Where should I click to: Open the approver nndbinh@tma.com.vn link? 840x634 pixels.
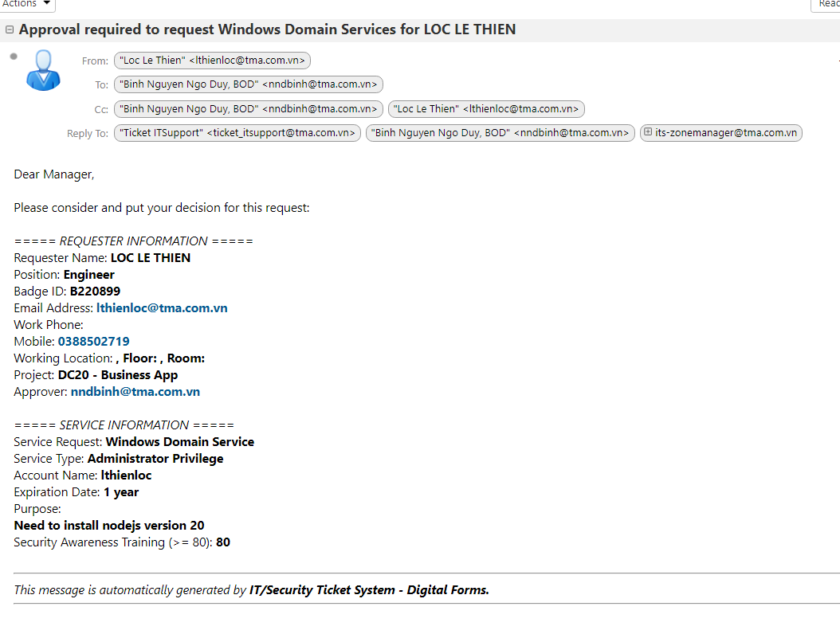tap(135, 391)
